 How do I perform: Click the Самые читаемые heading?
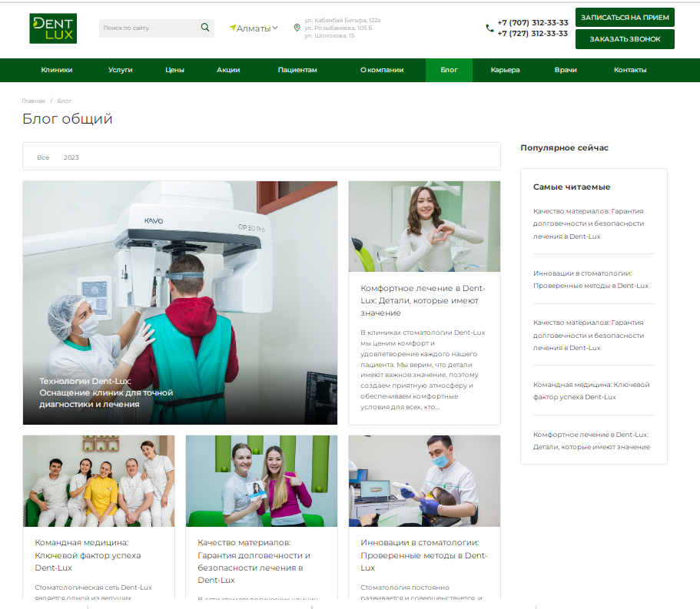click(x=572, y=187)
